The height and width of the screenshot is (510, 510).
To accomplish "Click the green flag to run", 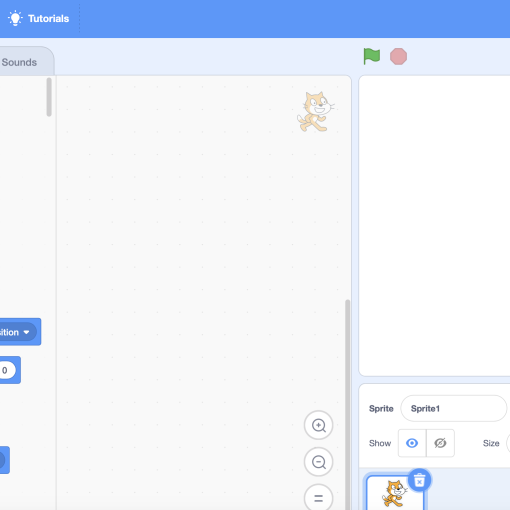I will (x=371, y=56).
